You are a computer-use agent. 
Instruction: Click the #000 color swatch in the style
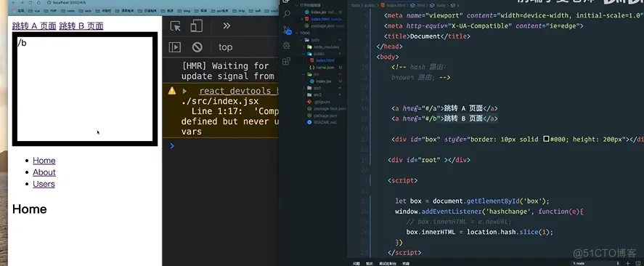click(546, 140)
